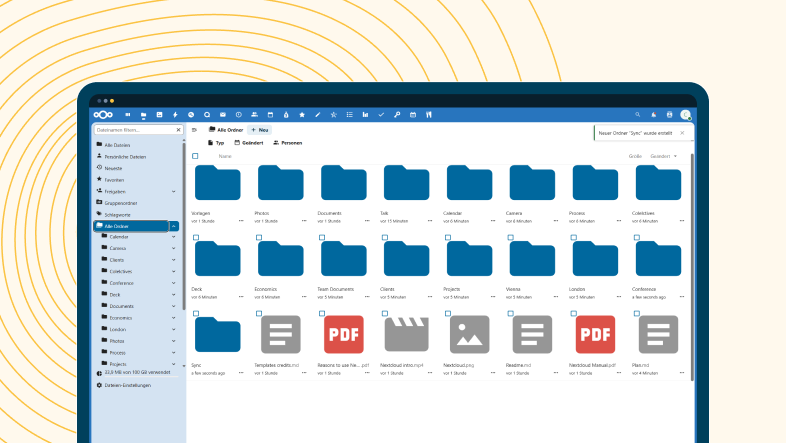Select the Sync folder checkbox
Viewport: 786px width, 443px height.
click(x=196, y=311)
